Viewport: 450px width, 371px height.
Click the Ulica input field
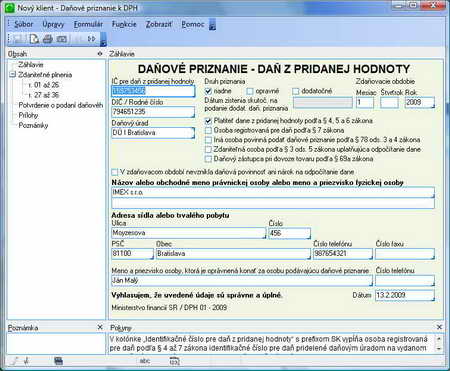pyautogui.click(x=189, y=233)
